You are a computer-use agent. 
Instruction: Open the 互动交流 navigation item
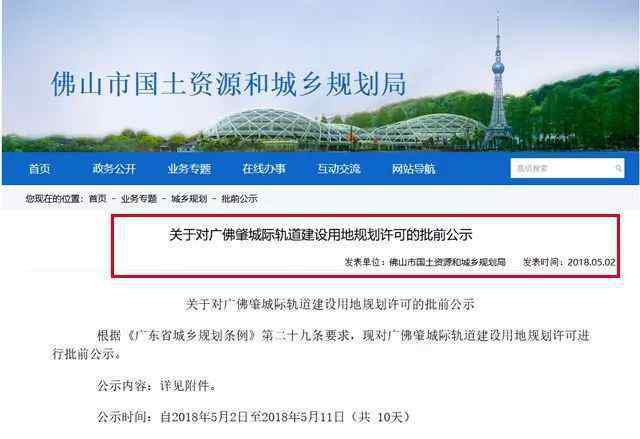tap(339, 169)
